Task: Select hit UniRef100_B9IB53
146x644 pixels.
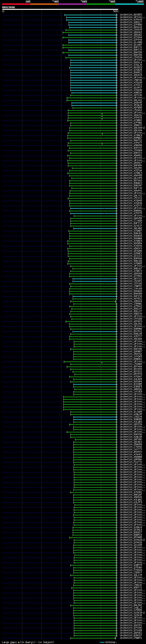Action: click(131, 15)
